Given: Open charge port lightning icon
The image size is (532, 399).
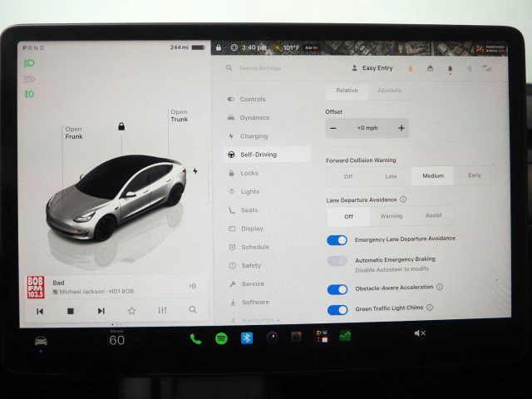Looking at the screenshot, I should coord(195,170).
